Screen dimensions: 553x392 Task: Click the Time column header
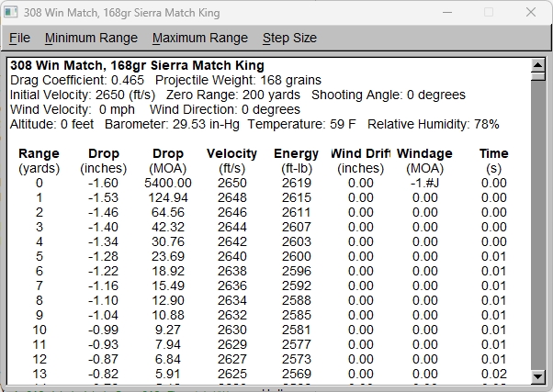[494, 153]
